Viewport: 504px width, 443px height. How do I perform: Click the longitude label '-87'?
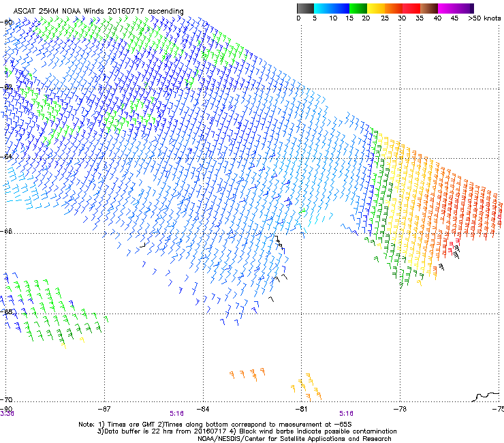pos(104,409)
